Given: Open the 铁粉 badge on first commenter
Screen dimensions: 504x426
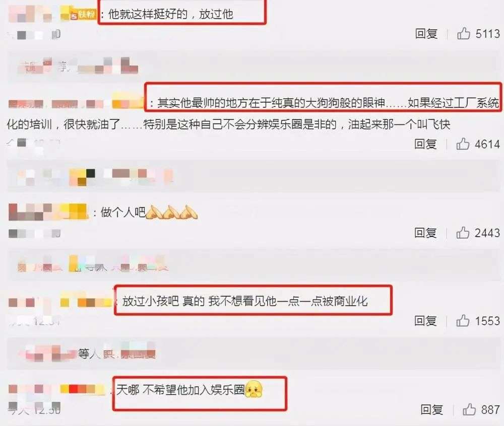Looking at the screenshot, I should pyautogui.click(x=83, y=15).
